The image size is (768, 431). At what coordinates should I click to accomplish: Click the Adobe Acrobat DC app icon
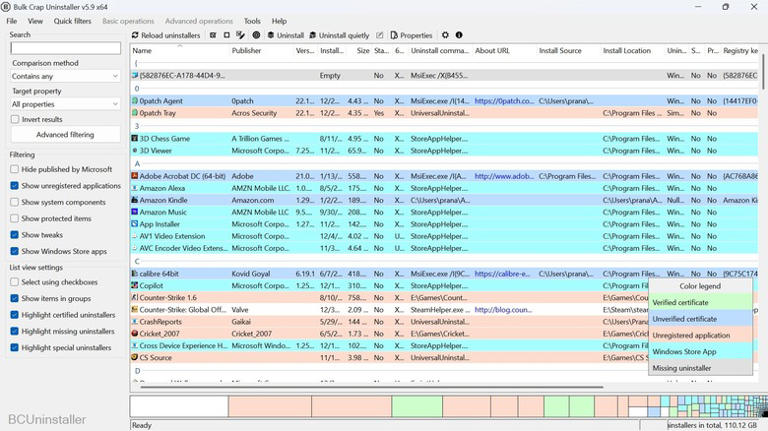pyautogui.click(x=134, y=176)
